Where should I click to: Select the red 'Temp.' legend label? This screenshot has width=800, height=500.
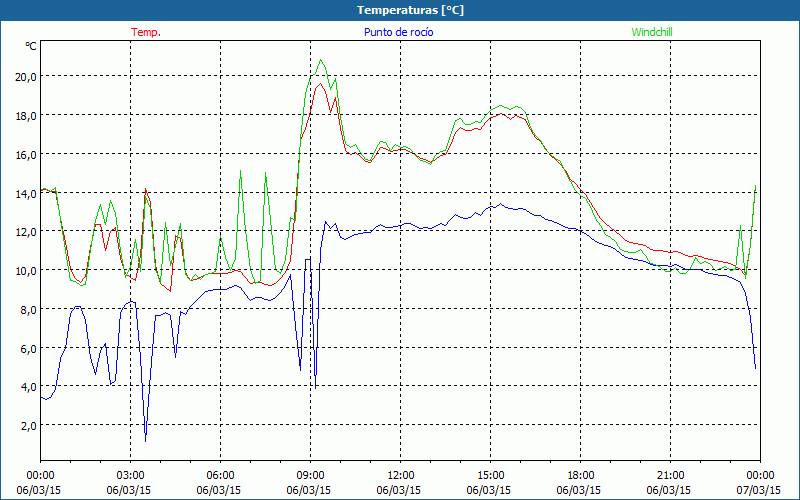(146, 32)
